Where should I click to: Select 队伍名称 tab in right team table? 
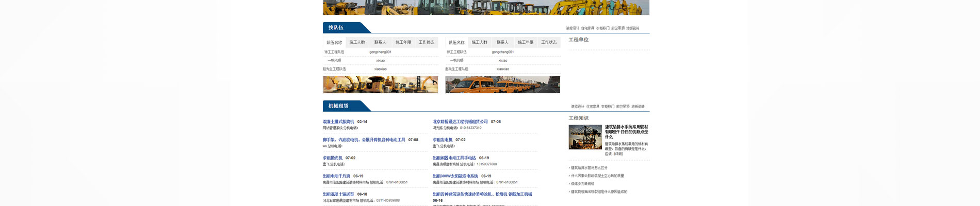click(x=456, y=43)
